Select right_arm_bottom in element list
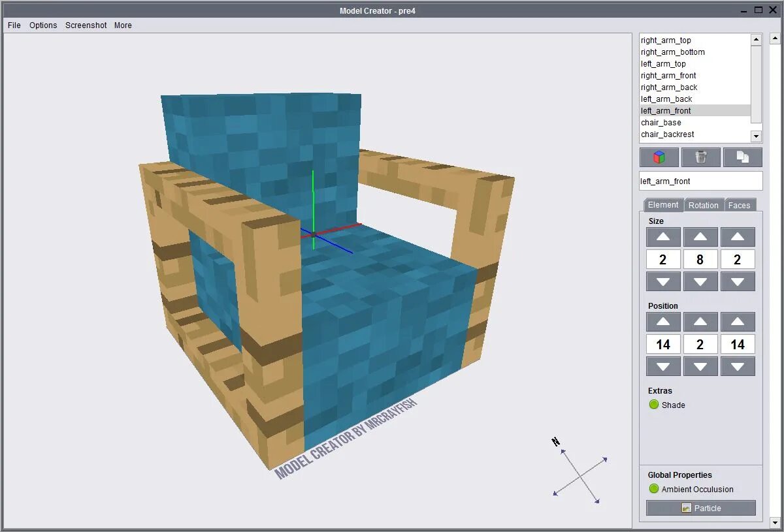 [x=695, y=52]
